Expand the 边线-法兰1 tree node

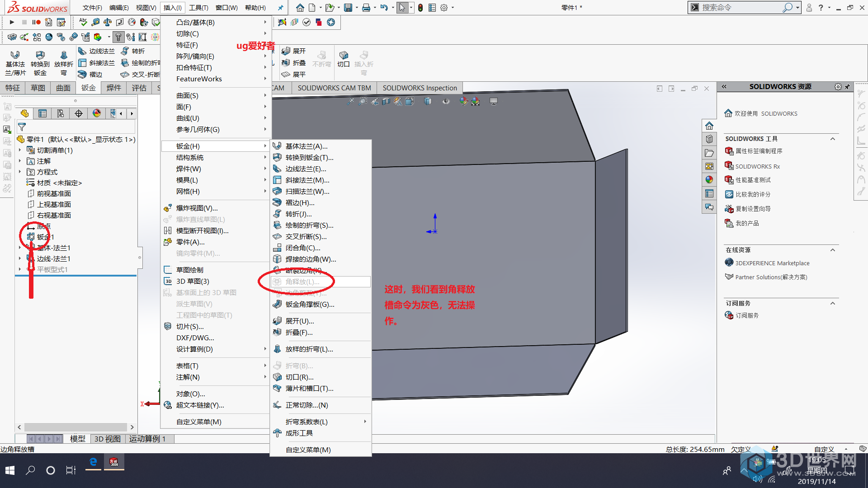coord(20,258)
